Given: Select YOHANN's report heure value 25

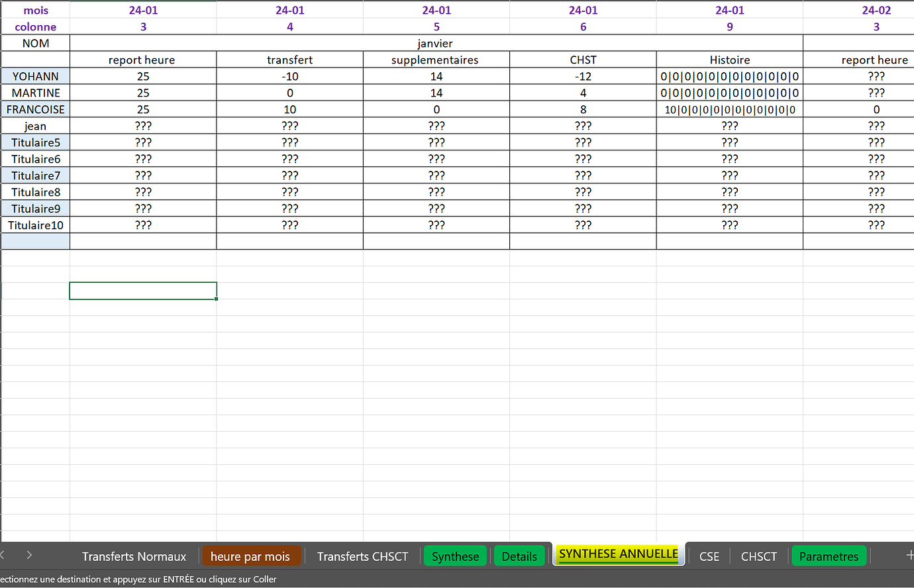Looking at the screenshot, I should (x=142, y=75).
